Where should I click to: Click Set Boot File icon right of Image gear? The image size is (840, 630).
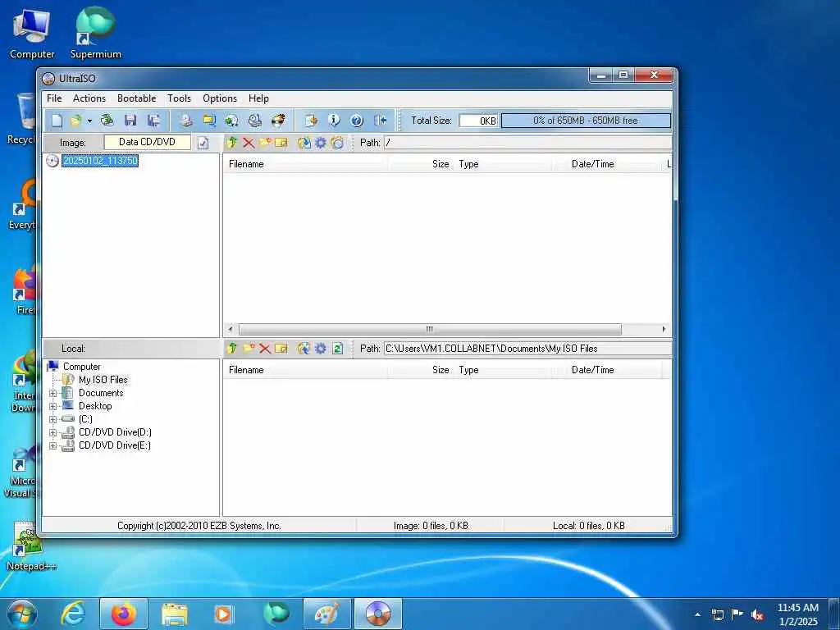(x=337, y=143)
